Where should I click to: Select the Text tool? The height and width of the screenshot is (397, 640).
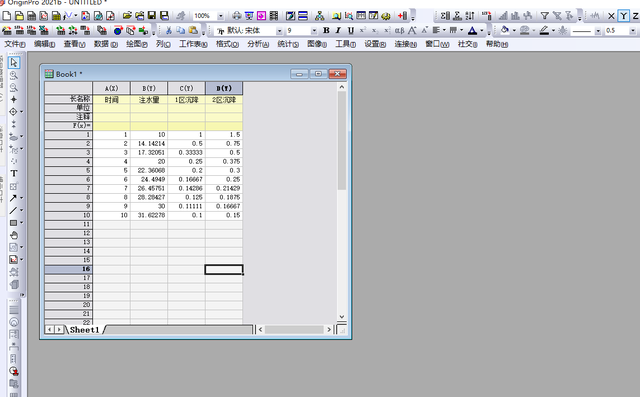point(13,173)
